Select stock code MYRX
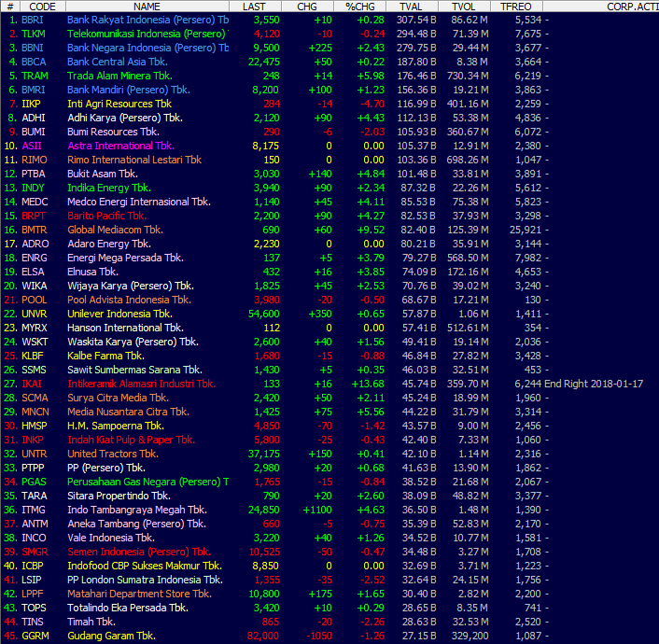This screenshot has width=659, height=644. [35, 328]
